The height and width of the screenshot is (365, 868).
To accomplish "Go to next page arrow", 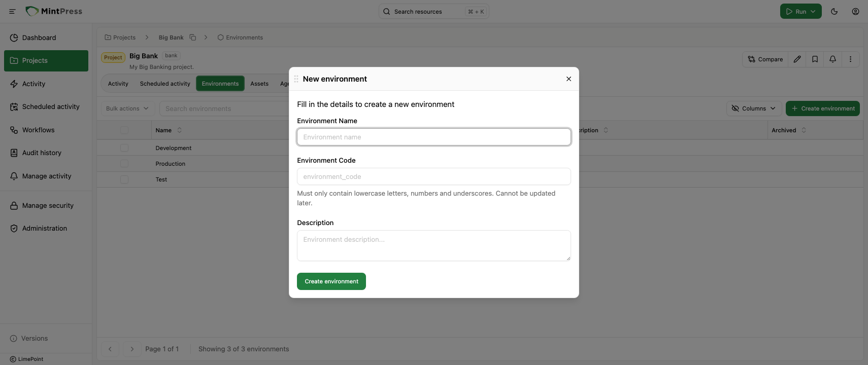I will [x=132, y=349].
